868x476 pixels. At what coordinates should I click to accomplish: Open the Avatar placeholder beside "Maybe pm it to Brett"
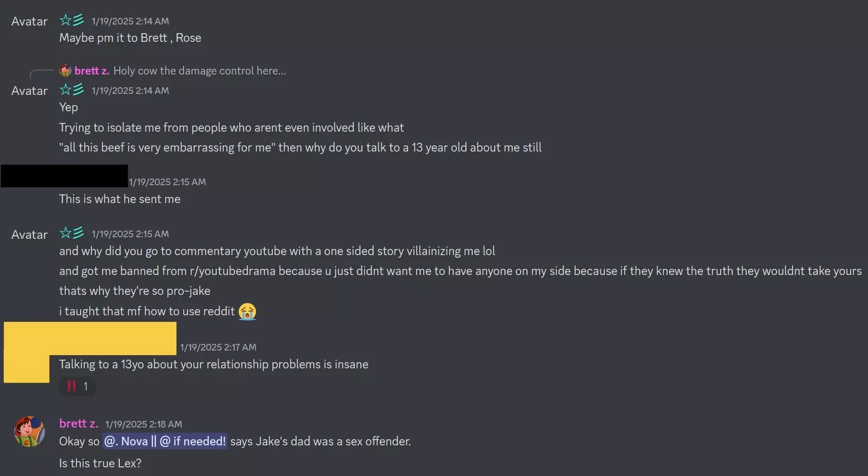tap(29, 21)
